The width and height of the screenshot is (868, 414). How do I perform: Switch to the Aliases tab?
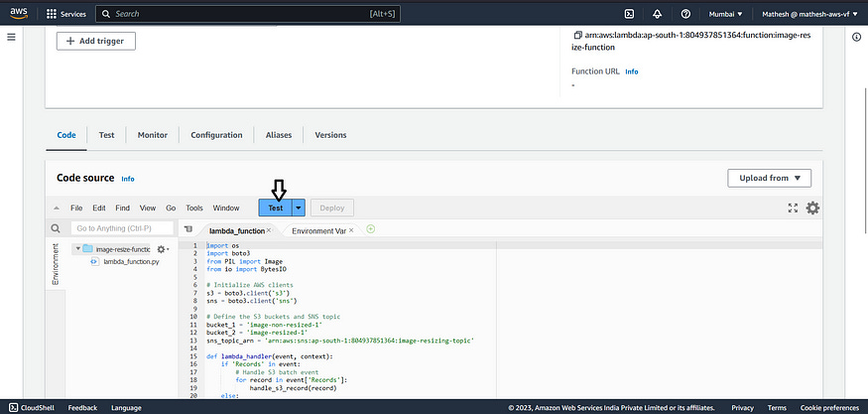coord(279,135)
